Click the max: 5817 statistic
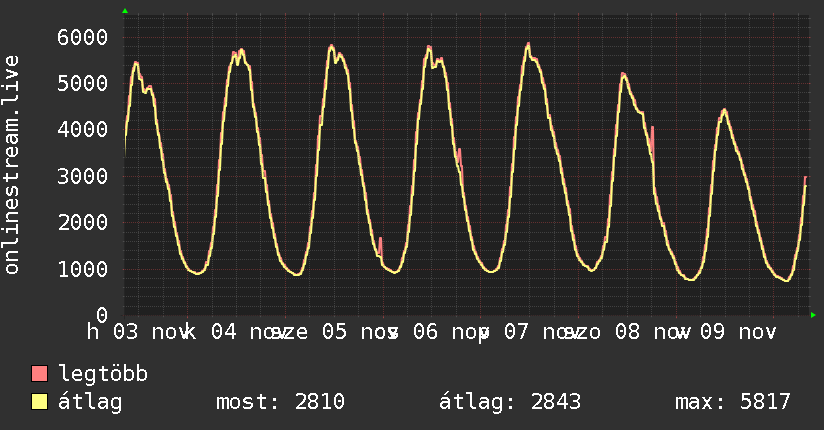 click(733, 402)
